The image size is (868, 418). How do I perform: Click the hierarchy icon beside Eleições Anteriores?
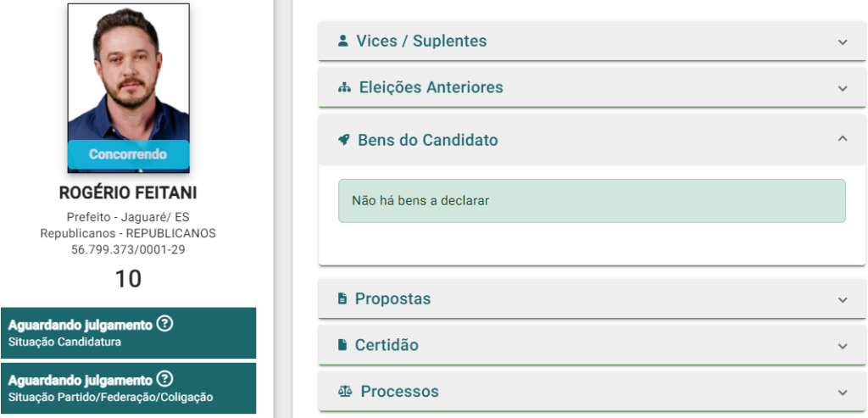point(344,87)
